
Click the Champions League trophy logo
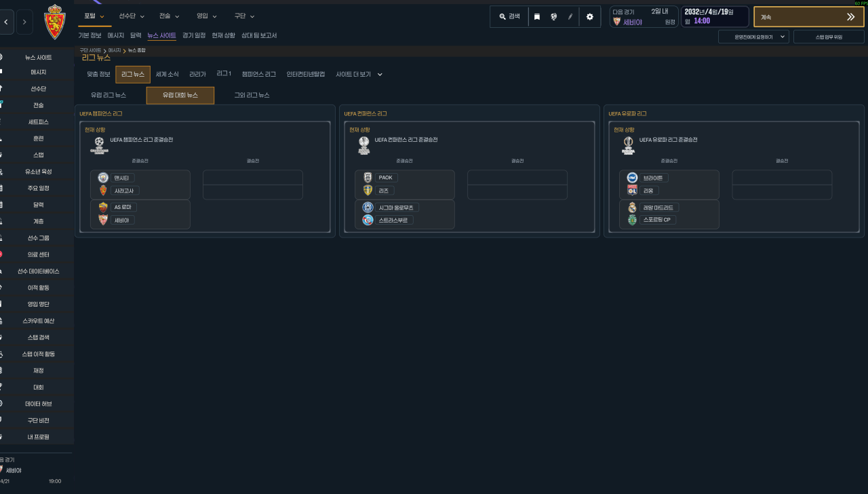pyautogui.click(x=99, y=145)
